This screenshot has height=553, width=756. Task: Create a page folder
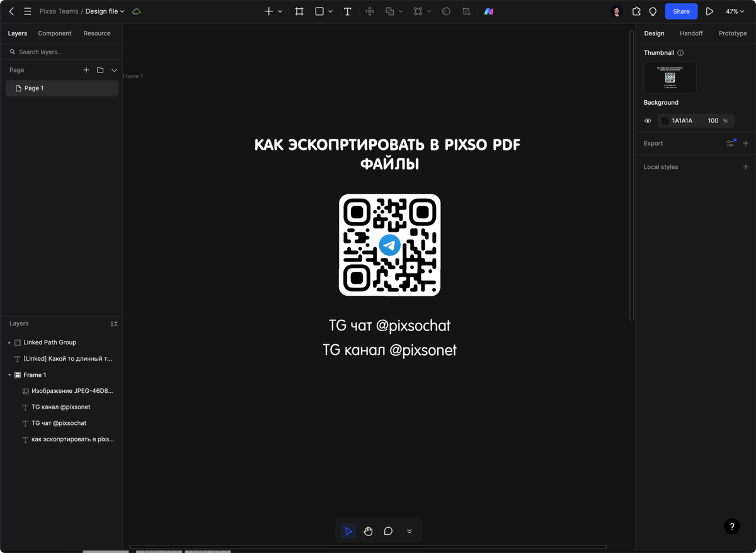pyautogui.click(x=100, y=70)
